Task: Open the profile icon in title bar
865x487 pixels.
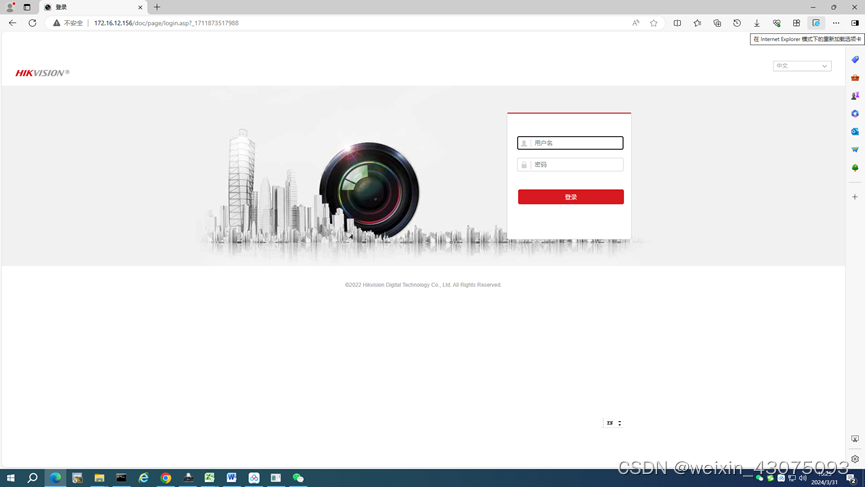Action: coord(10,7)
